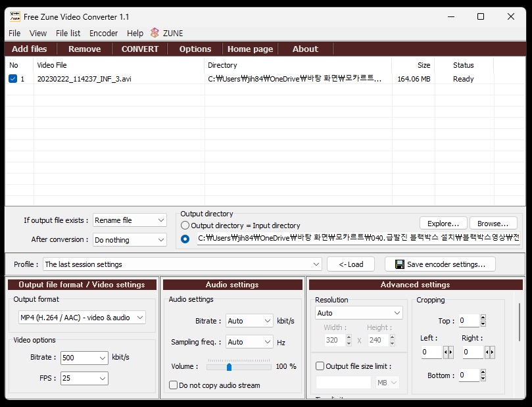Click the No column header
This screenshot has height=407, width=532.
coord(19,65)
